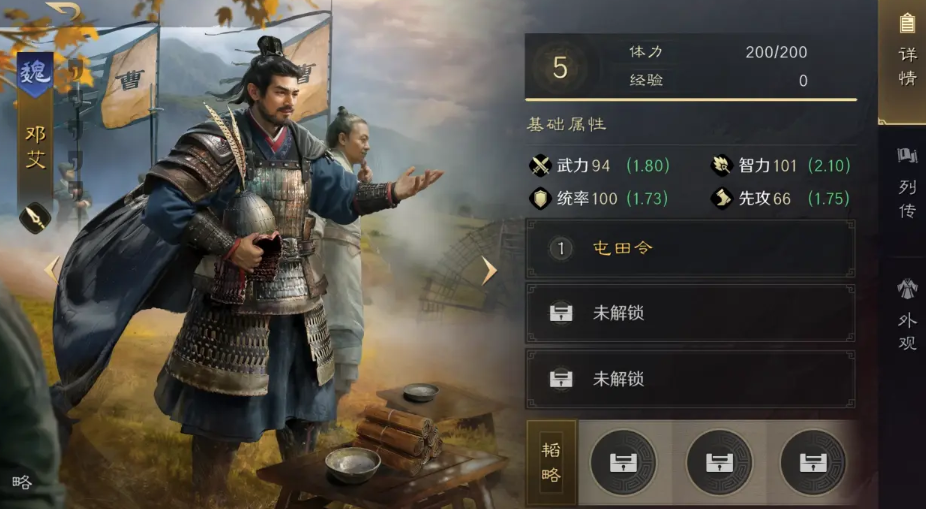Screen dimensions: 926x509
Task: Click the back arrow icon
Action: click(64, 11)
